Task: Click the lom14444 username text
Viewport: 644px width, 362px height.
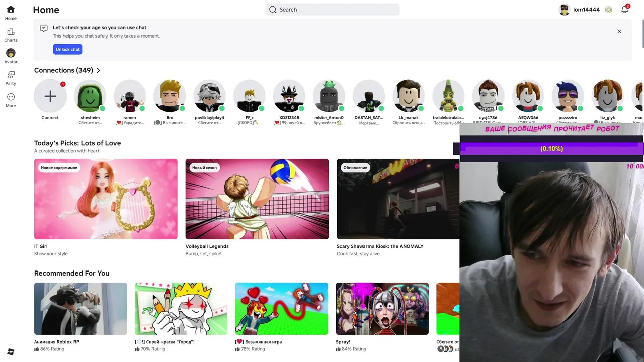Action: pos(587,10)
